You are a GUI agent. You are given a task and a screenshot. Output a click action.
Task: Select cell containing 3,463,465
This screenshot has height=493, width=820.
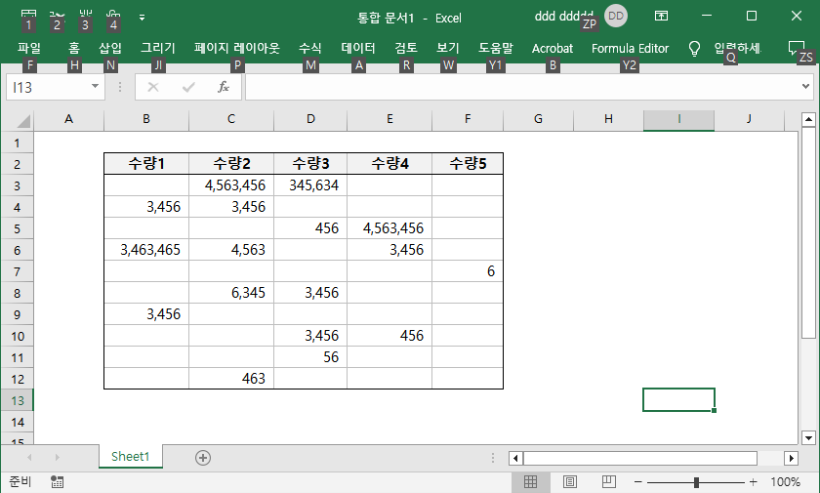click(146, 250)
